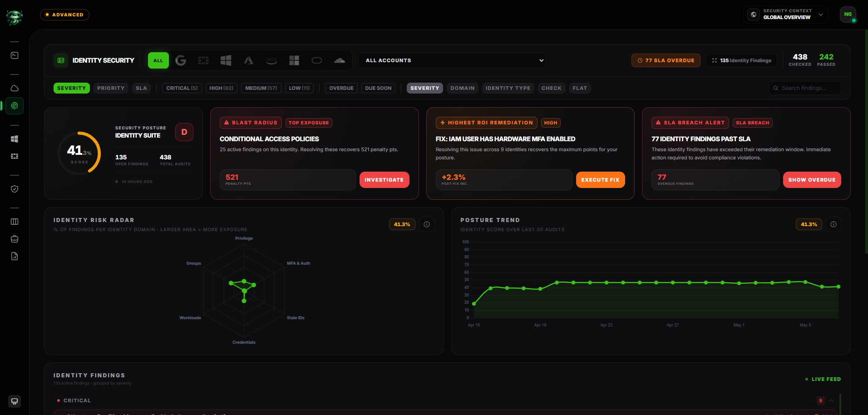The width and height of the screenshot is (868, 415).
Task: Group findings by IDENTITY TYPE
Action: click(508, 88)
